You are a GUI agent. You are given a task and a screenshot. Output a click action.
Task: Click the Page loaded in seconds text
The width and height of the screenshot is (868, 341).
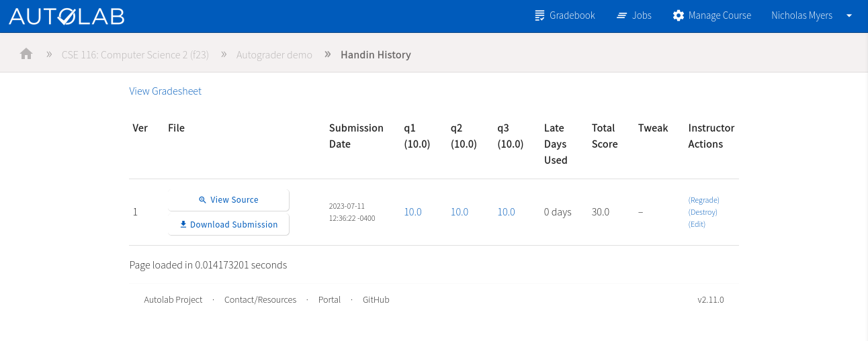tap(208, 264)
